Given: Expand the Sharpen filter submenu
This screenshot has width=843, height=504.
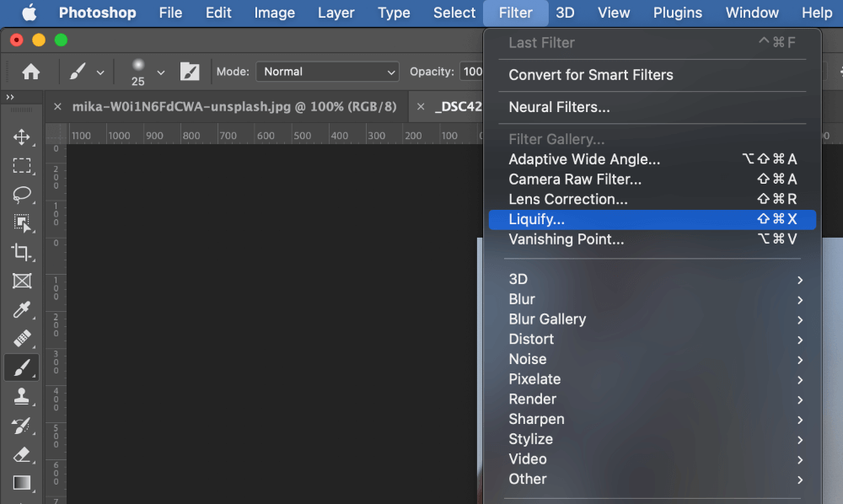Looking at the screenshot, I should [536, 419].
